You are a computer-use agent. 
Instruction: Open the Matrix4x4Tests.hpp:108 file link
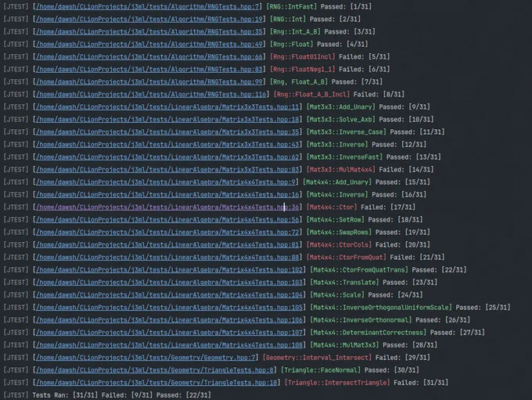[x=170, y=345]
